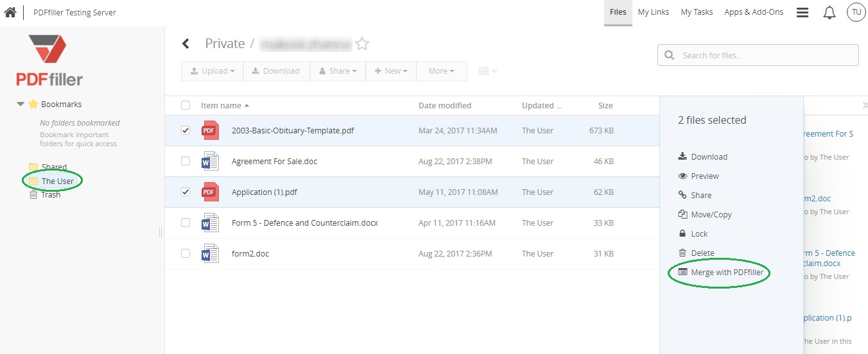Bookmark folder with star icon
This screenshot has height=354, width=868.
coord(362,44)
